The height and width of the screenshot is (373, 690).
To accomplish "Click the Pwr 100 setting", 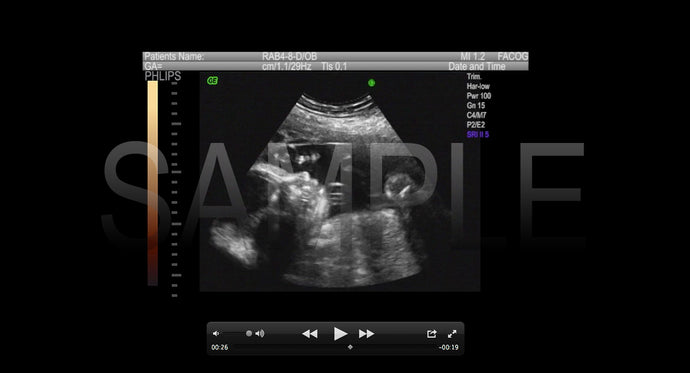I will (x=479, y=96).
